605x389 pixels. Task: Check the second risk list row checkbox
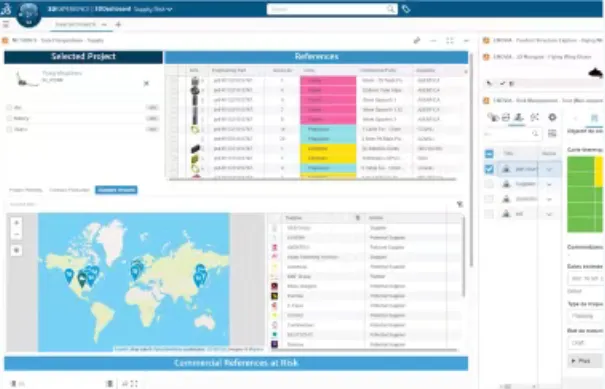pos(489,184)
